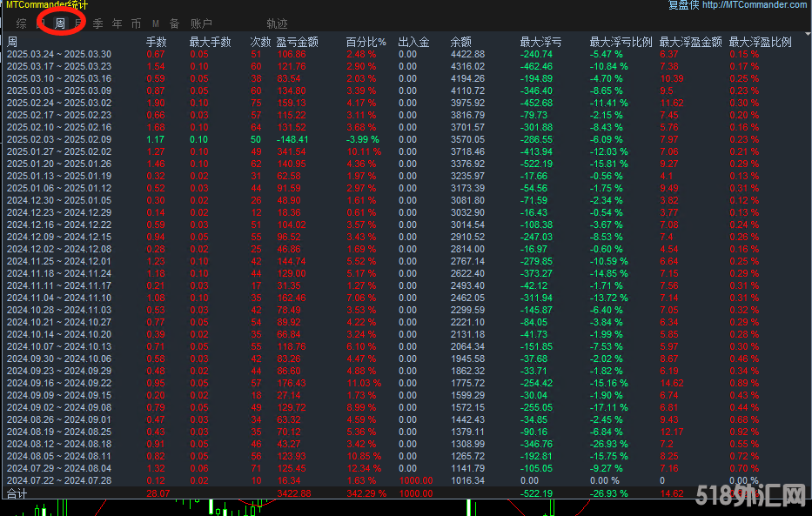The height and width of the screenshot is (516, 812).
Task: Click the max floating profit 14.62 in the 2024.09.16 row
Action: coord(672,383)
